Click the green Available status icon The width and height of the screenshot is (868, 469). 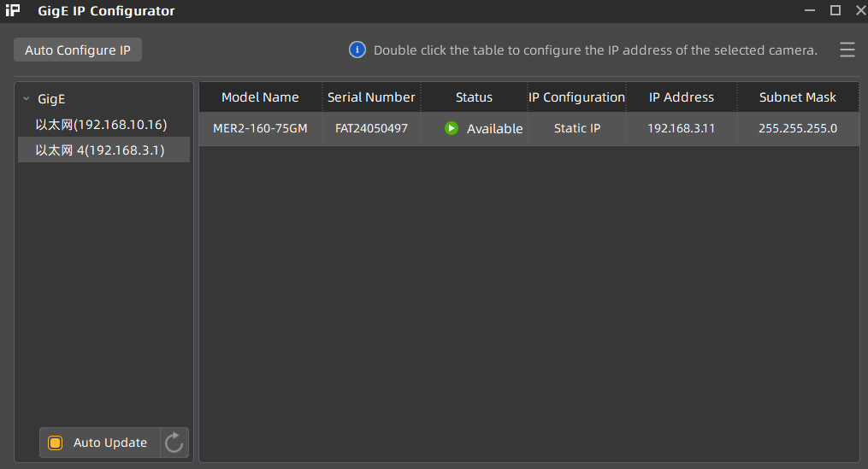(x=452, y=129)
